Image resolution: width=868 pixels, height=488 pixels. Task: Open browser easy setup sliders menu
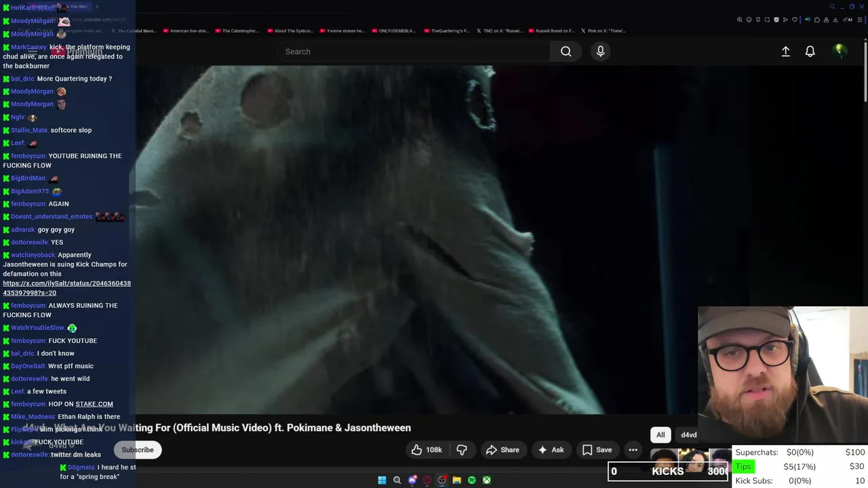pyautogui.click(x=860, y=20)
